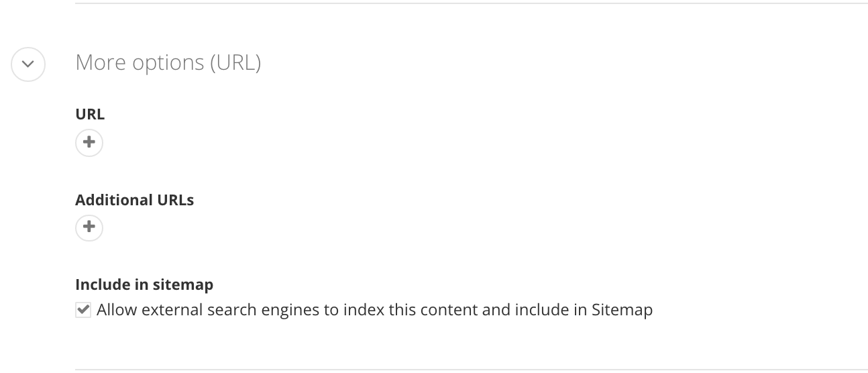The image size is (868, 373).
Task: Hit the round down-arrow icon left of heading
Action: (x=28, y=64)
